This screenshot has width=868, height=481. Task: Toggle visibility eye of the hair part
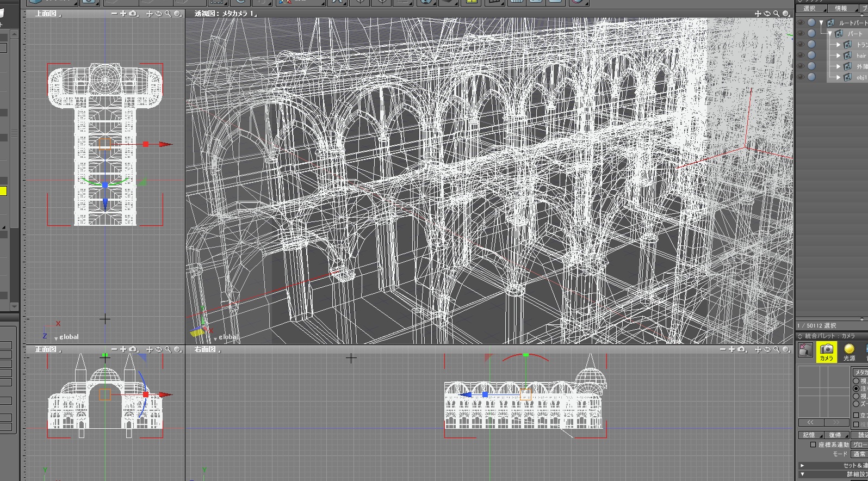pos(800,55)
